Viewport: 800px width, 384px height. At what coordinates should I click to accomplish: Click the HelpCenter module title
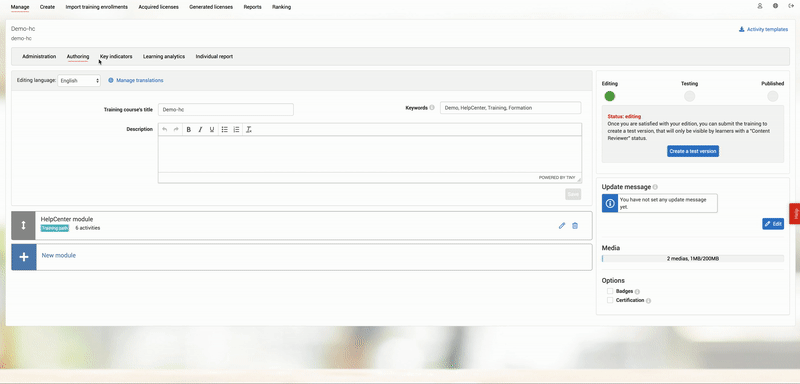[67, 219]
